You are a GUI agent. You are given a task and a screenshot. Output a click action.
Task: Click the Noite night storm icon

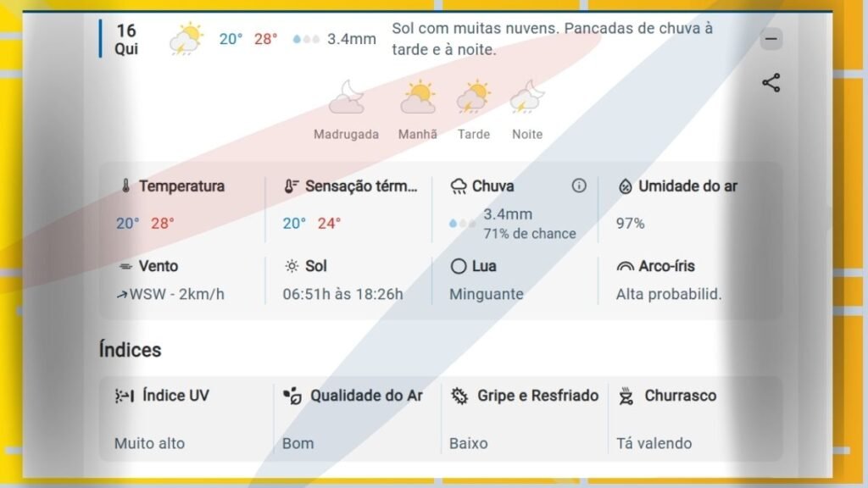526,97
